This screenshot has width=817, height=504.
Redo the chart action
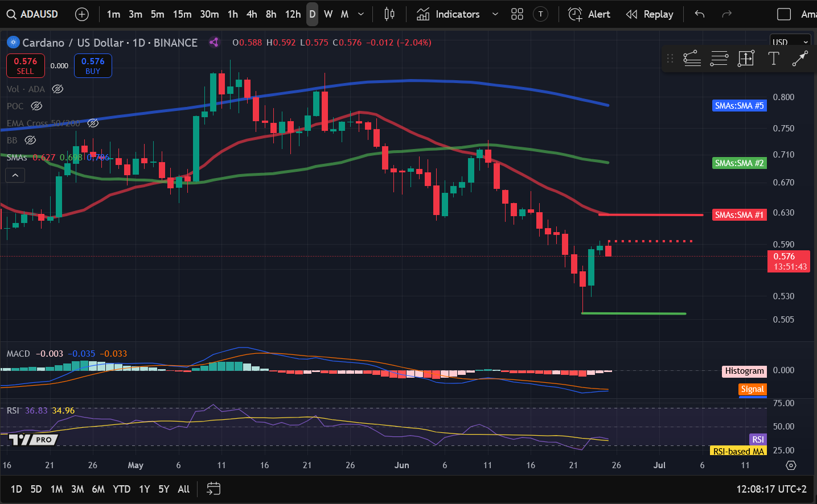[726, 14]
